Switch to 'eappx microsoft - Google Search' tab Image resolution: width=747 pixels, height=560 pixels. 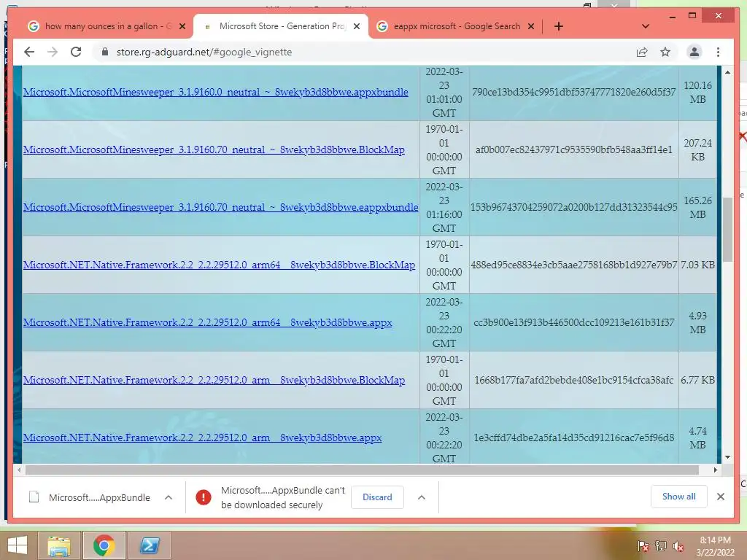pos(456,26)
